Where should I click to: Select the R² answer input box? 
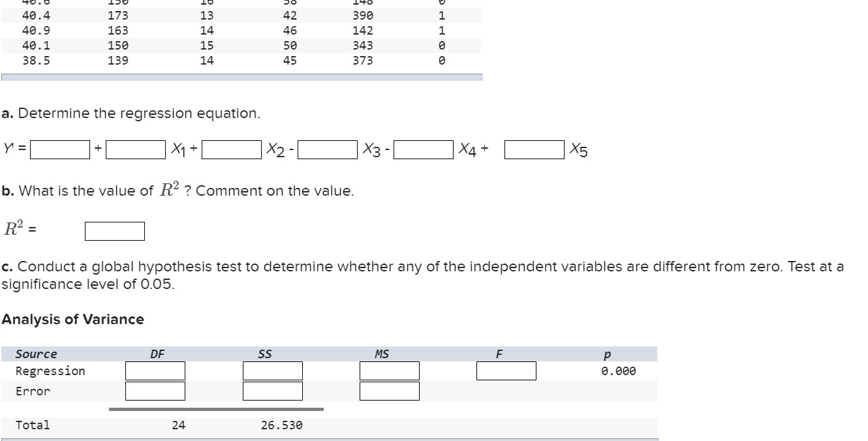tap(114, 230)
